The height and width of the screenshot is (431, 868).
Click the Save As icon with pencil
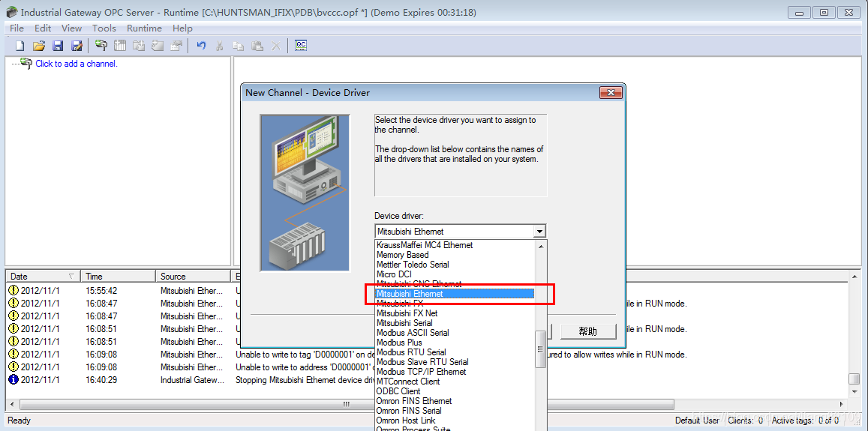point(77,46)
